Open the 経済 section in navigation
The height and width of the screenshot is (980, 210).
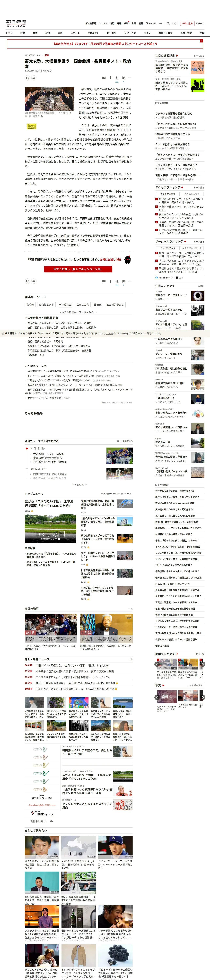[x=35, y=33]
